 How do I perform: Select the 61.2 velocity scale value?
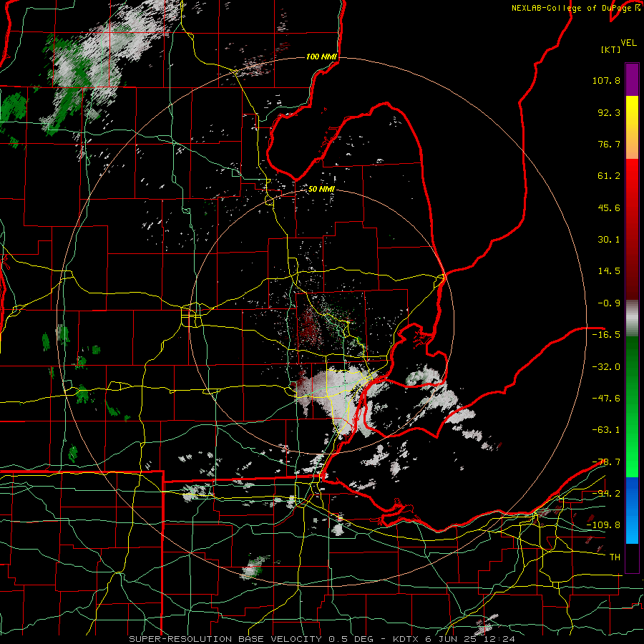[x=609, y=176]
